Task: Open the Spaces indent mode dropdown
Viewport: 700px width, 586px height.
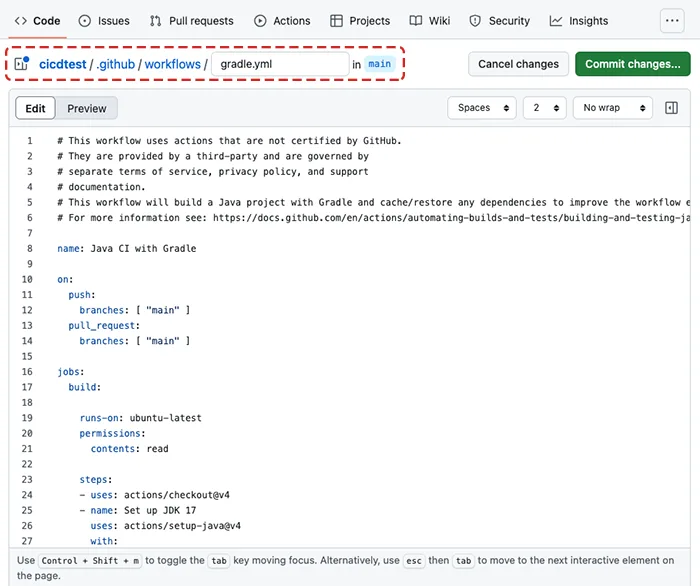Action: coord(482,108)
